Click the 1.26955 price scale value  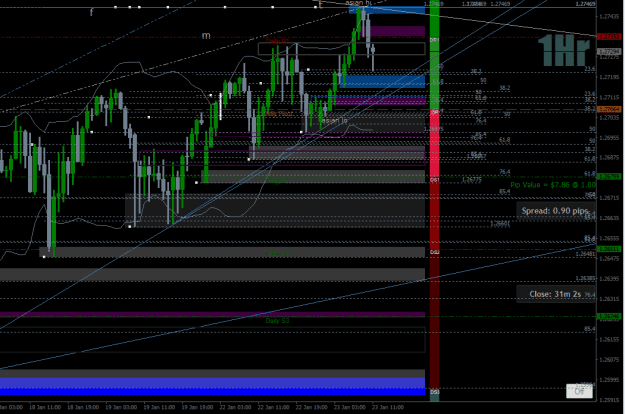coord(609,138)
